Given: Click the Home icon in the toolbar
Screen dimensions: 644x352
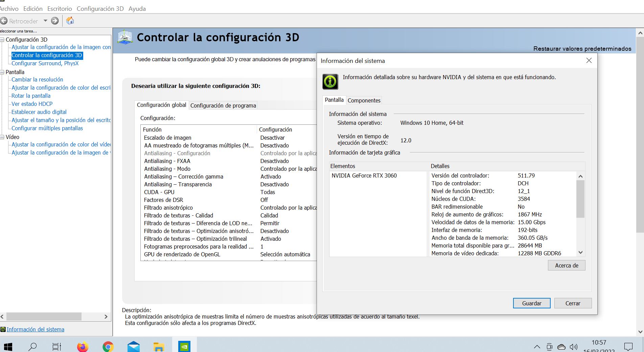Looking at the screenshot, I should [x=70, y=21].
